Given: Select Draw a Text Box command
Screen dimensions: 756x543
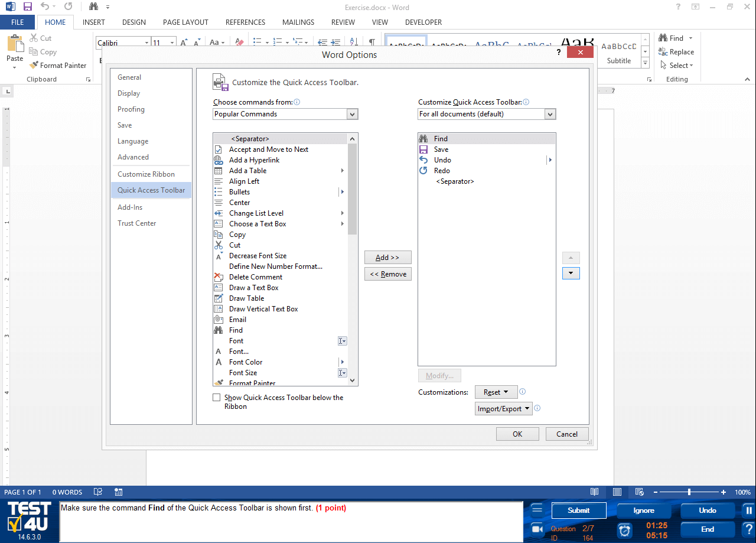Looking at the screenshot, I should [281, 288].
